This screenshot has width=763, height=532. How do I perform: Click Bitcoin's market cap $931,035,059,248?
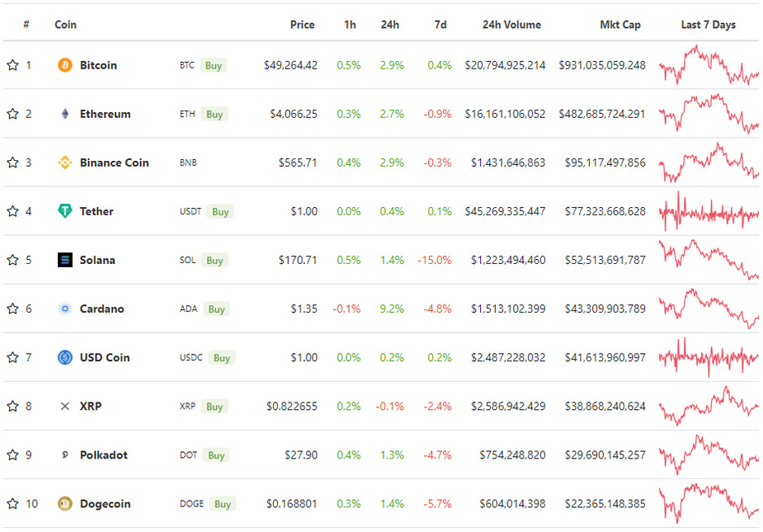click(x=602, y=65)
